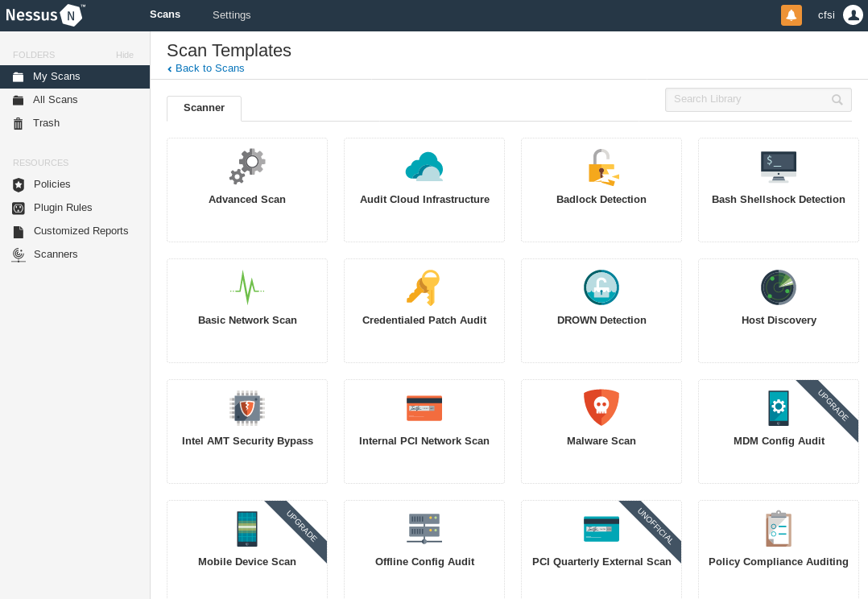Switch to the Scanner tab
The width and height of the screenshot is (868, 599).
point(204,108)
